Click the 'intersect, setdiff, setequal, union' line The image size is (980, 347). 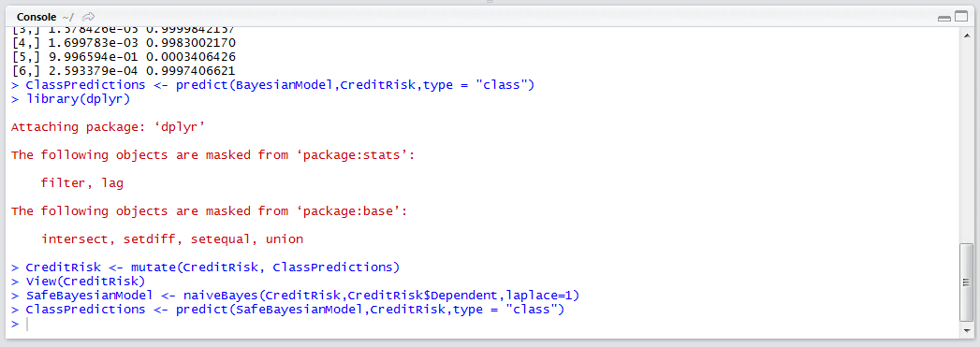(x=172, y=239)
